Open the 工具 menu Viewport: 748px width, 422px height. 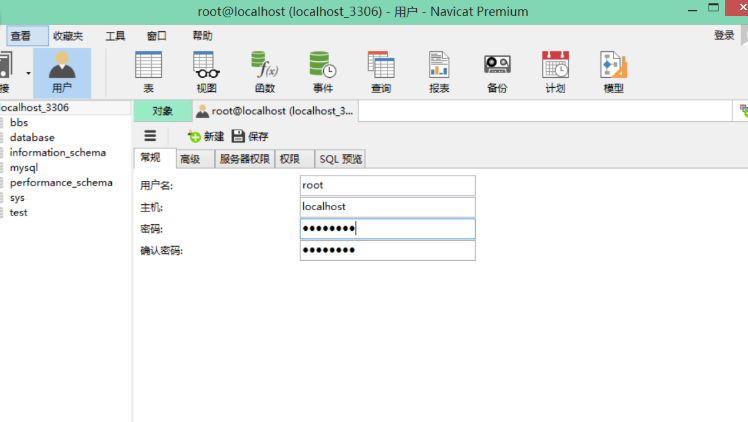[115, 36]
